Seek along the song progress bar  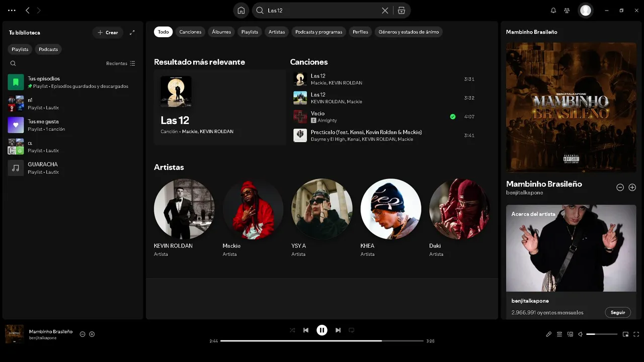[322, 341]
